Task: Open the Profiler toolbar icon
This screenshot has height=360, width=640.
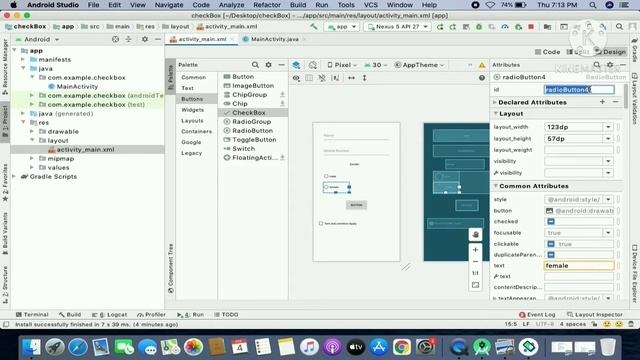Action: pos(505,27)
